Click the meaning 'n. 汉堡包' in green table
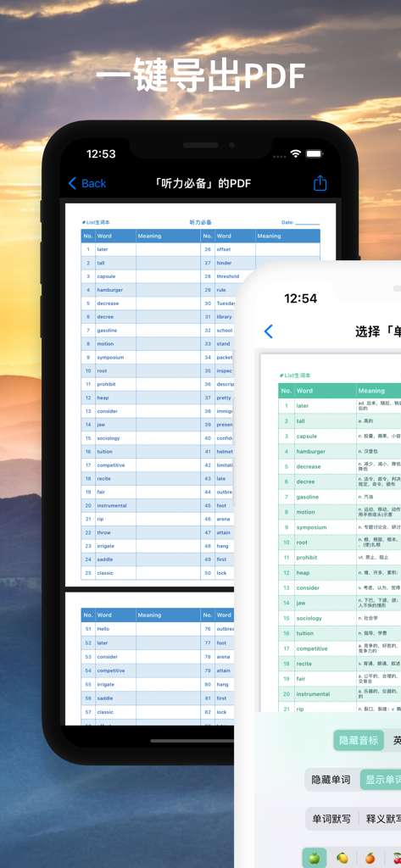Image resolution: width=401 pixels, height=868 pixels. (368, 452)
